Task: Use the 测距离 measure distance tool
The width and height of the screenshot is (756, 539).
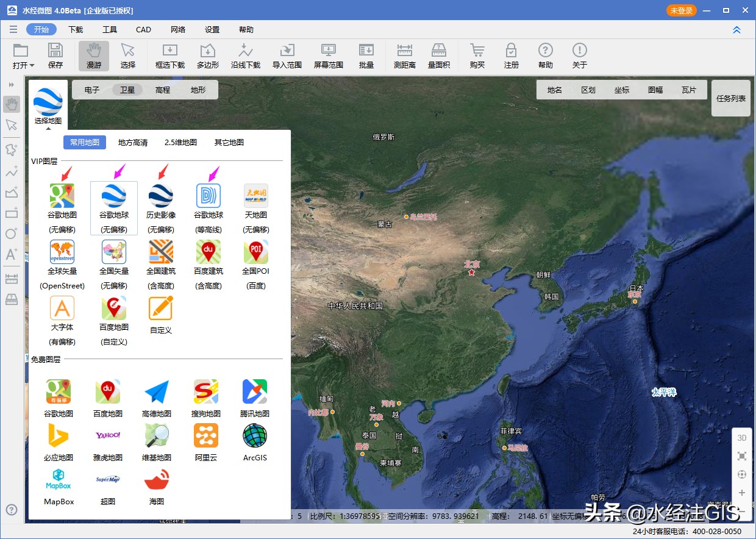Action: tap(405, 56)
